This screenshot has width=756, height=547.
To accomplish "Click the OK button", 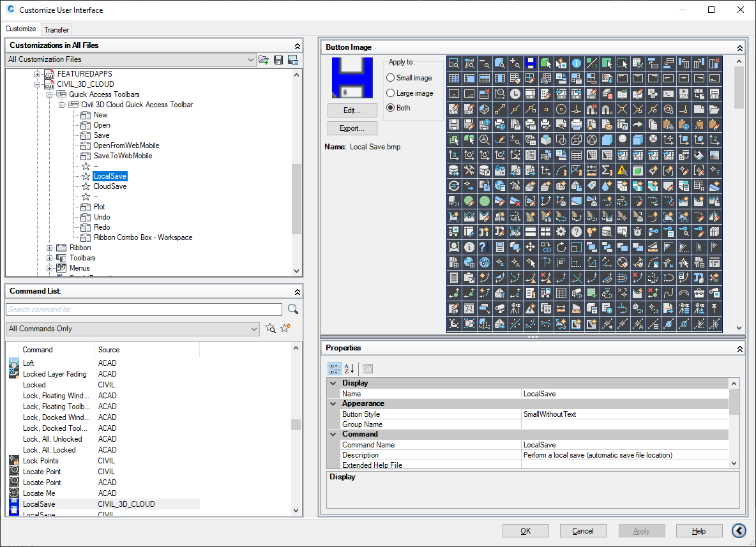I will pyautogui.click(x=525, y=531).
